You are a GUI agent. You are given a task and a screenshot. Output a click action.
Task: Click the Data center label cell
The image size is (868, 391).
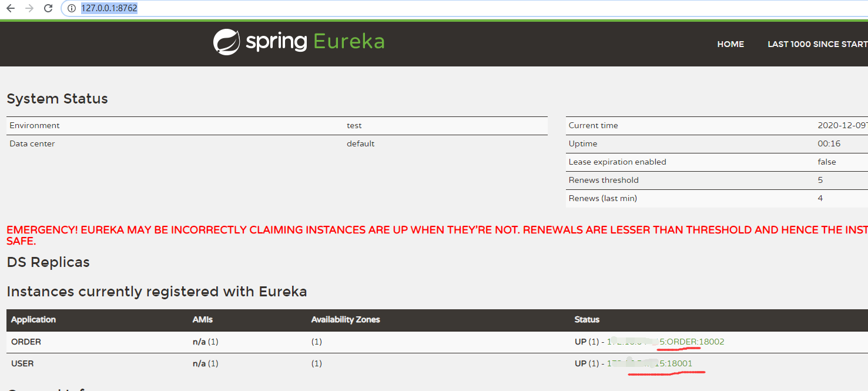tap(32, 143)
